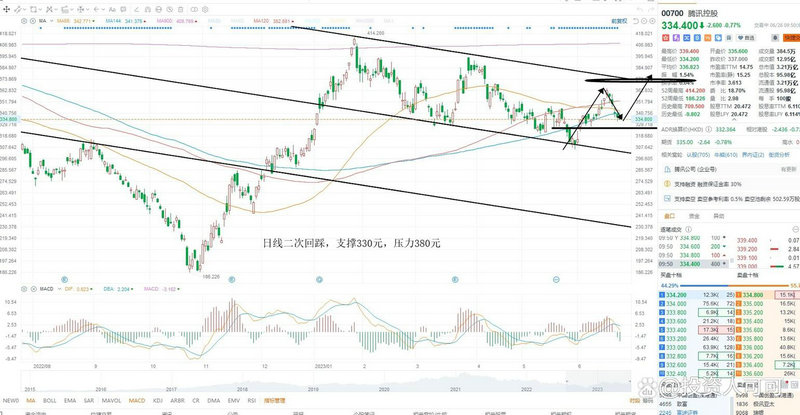Click the 腾讯公司 company info icon
Image resolution: width=800 pixels, height=415 pixels.
667,170
